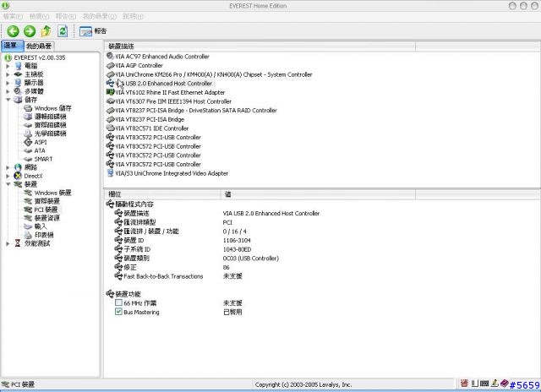The width and height of the screenshot is (541, 392).
Task: Open the 檢視(V) menu
Action: click(x=39, y=16)
